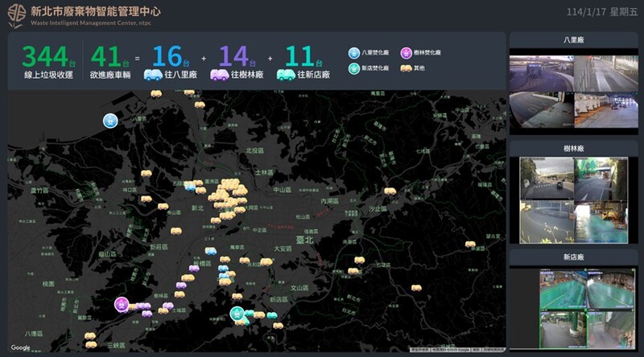Click the 內湖區 label on the map
Screen dimensions: 644x357
pyautogui.click(x=329, y=201)
